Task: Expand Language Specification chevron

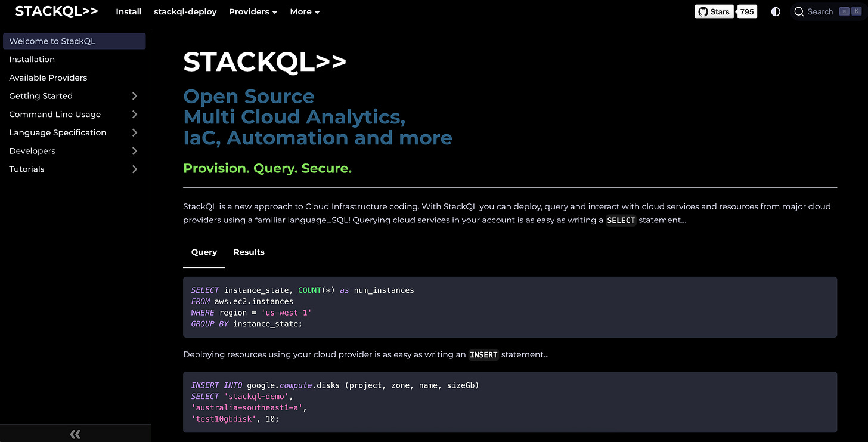Action: [x=135, y=132]
